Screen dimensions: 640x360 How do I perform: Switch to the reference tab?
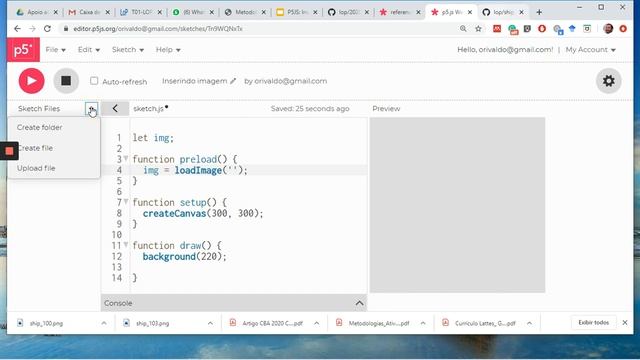pos(400,12)
